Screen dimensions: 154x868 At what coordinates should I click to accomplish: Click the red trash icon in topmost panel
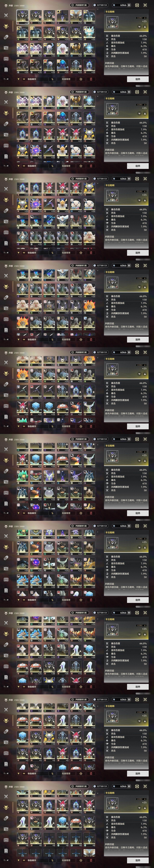coord(91,79)
